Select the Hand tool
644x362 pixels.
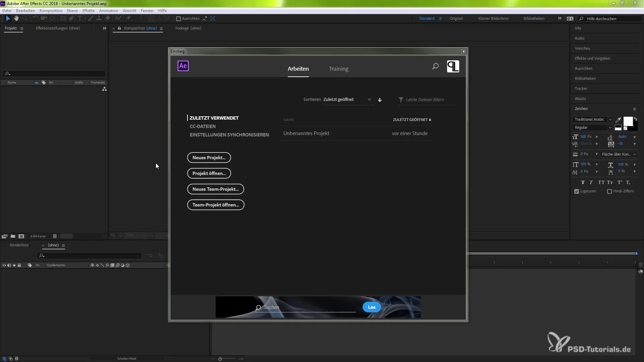(x=16, y=18)
